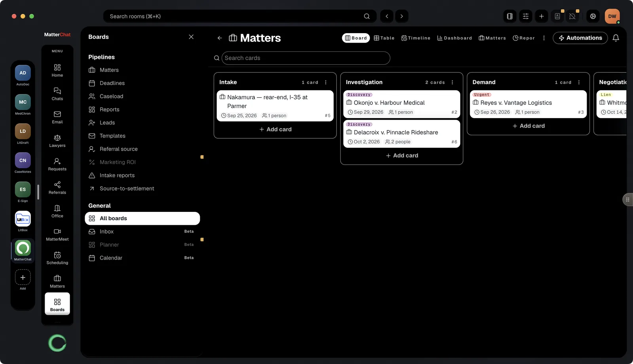The image size is (633, 364).
Task: Open Intake column options menu
Action: [326, 82]
